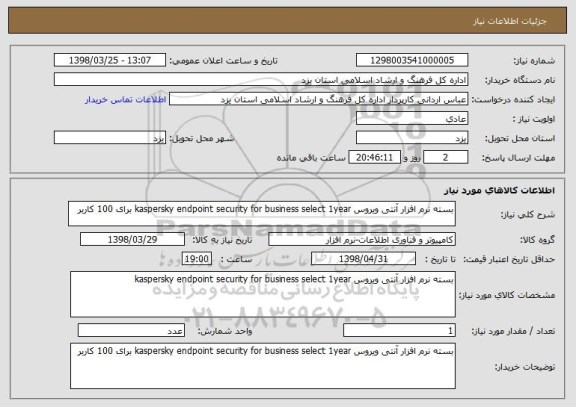Viewport: 576px width, 407px height.
Task: Click the goods specification text area (مشخصات کالای مورد نیاز)
Action: click(263, 295)
